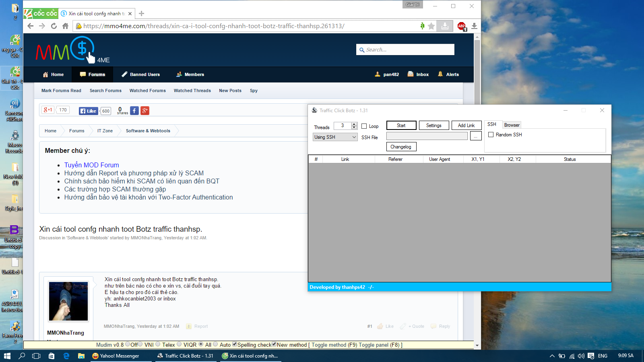Switch to the SSH tab in Traffic Click Botz
This screenshot has height=362, width=644.
(x=492, y=125)
